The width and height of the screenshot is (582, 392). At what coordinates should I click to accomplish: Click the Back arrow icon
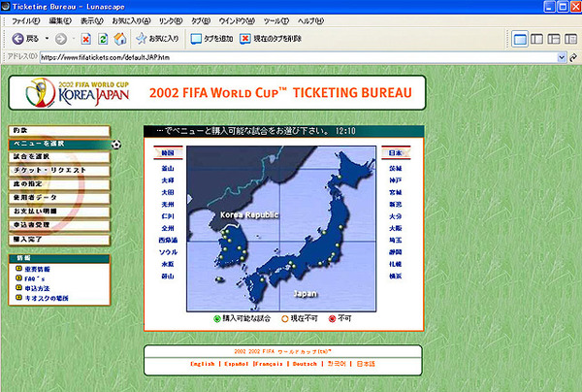pos(17,39)
